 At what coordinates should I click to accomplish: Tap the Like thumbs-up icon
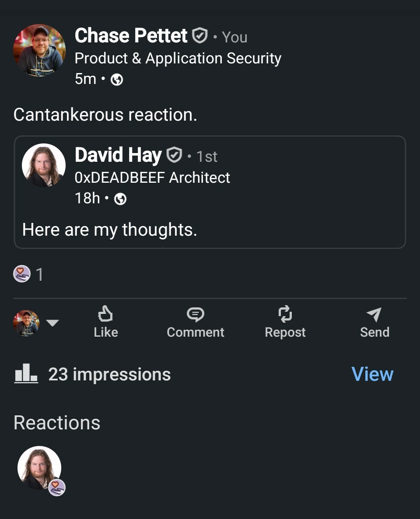[x=105, y=314]
